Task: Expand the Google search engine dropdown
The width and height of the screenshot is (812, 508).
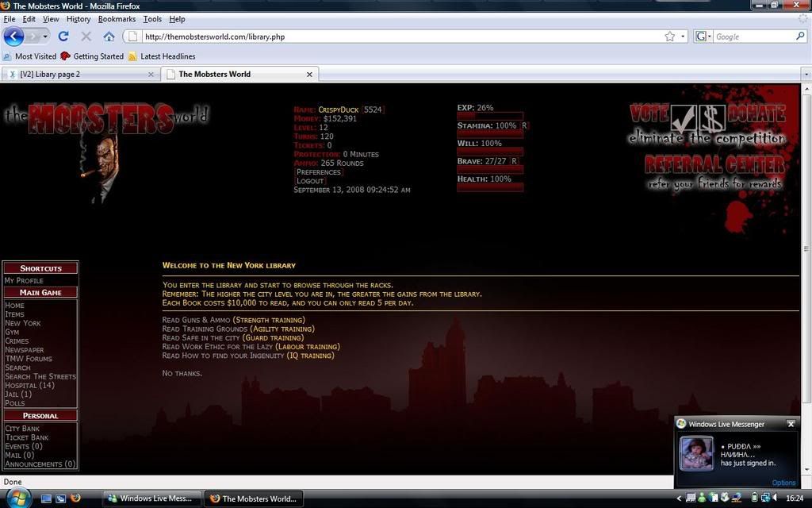Action: tap(703, 37)
